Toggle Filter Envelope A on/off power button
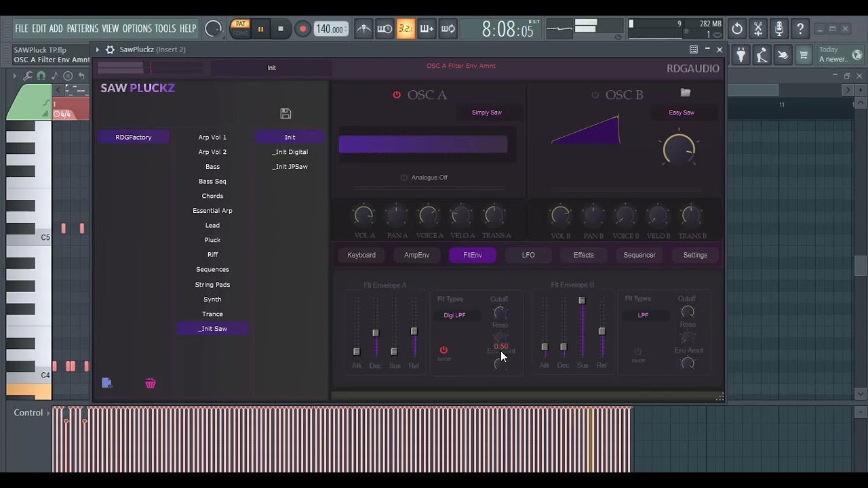This screenshot has width=868, height=488. click(443, 350)
